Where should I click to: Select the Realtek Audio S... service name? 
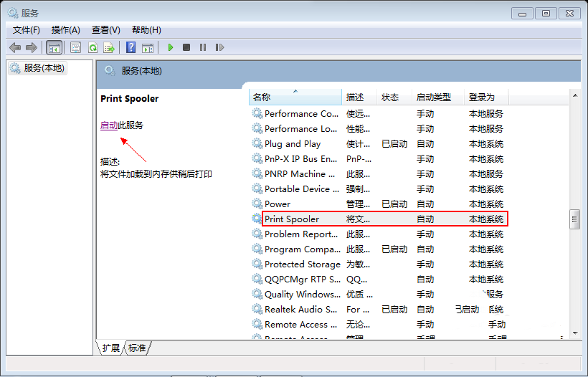tap(300, 309)
